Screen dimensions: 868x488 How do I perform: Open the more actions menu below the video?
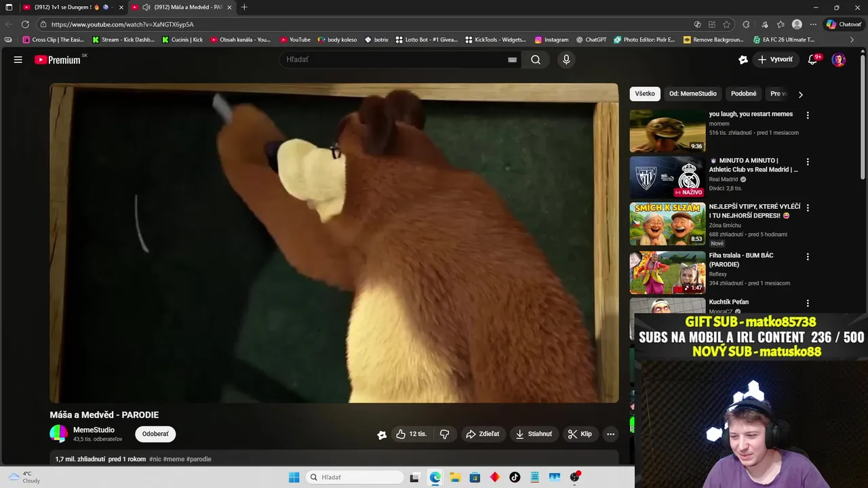pos(610,434)
